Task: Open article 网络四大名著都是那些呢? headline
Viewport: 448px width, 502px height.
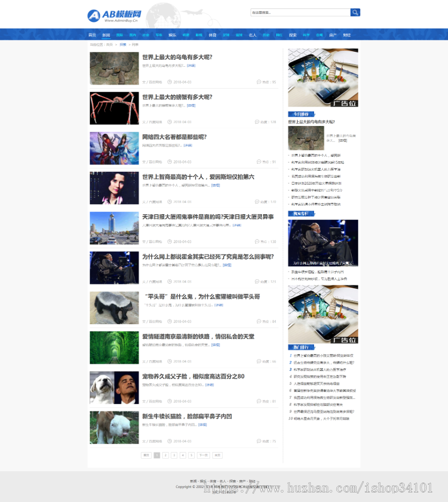Action: tap(174, 137)
